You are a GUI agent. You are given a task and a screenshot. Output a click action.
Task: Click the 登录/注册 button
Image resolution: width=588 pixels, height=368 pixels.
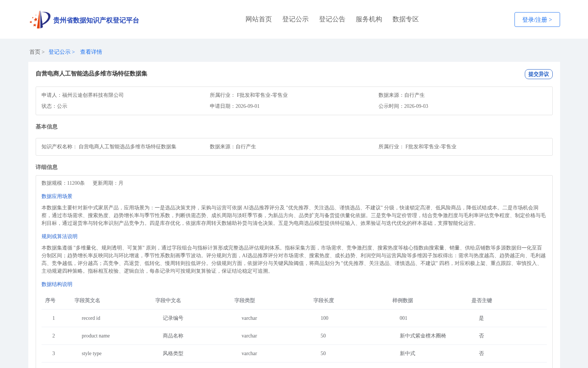point(537,20)
